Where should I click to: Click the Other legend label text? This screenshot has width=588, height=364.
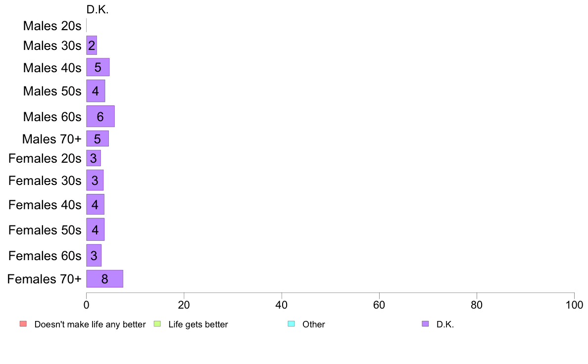coord(313,324)
